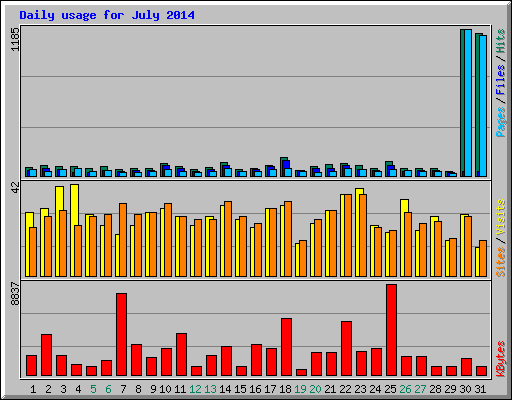Select the red KBytes bar for day 18
Screen dimensions: 512x400
286,347
